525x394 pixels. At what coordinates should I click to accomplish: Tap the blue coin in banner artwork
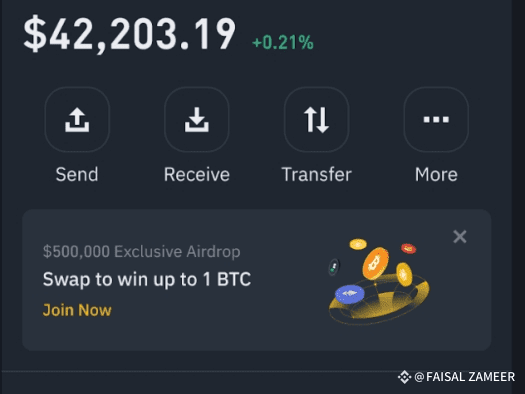pyautogui.click(x=350, y=294)
